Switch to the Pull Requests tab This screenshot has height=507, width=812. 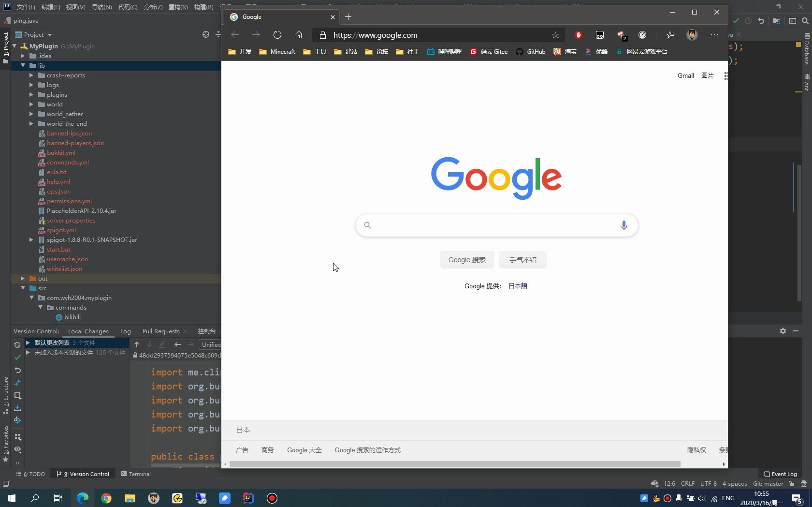coord(161,331)
